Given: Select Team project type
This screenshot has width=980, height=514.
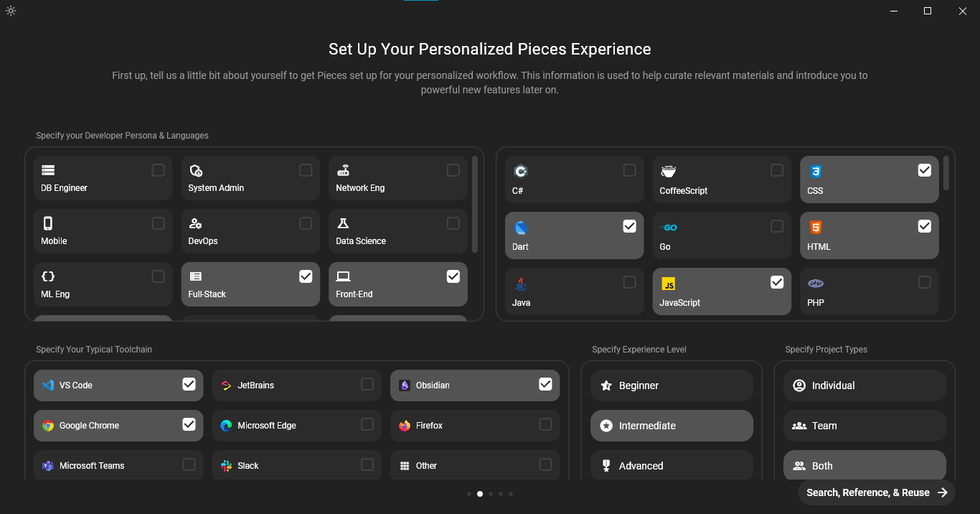Looking at the screenshot, I should (864, 426).
